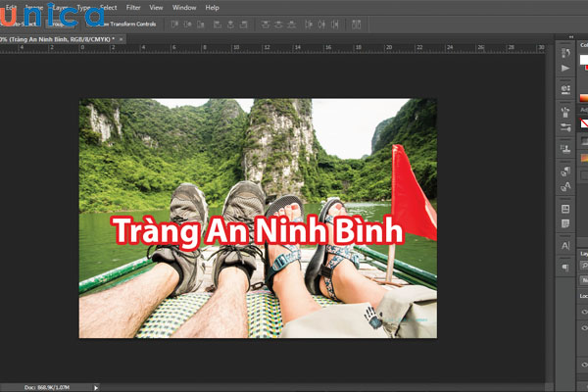This screenshot has width=588, height=392.
Task: Click Align Top Edges icon
Action: [x=174, y=24]
